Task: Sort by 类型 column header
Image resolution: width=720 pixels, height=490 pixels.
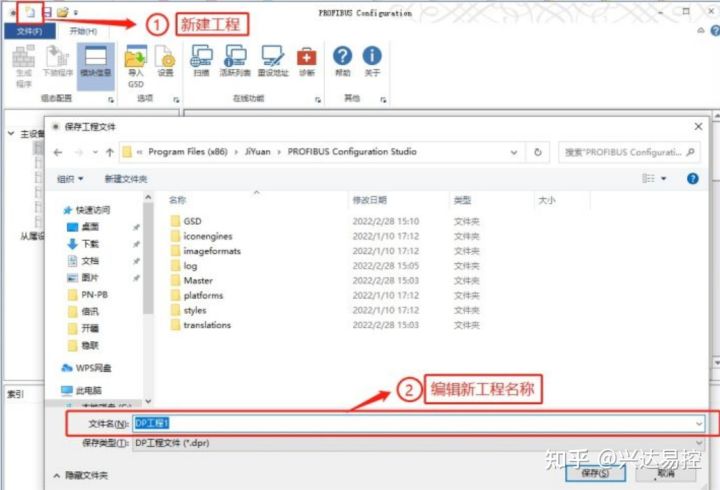Action: pos(462,200)
